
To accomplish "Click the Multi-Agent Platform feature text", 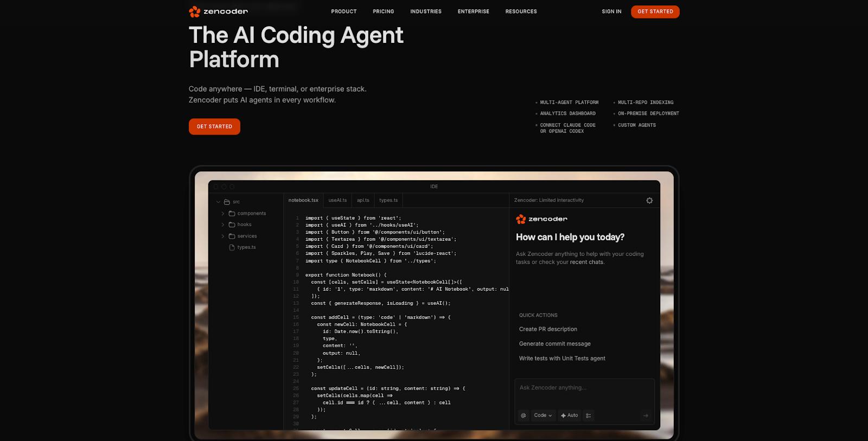I will click(x=569, y=103).
